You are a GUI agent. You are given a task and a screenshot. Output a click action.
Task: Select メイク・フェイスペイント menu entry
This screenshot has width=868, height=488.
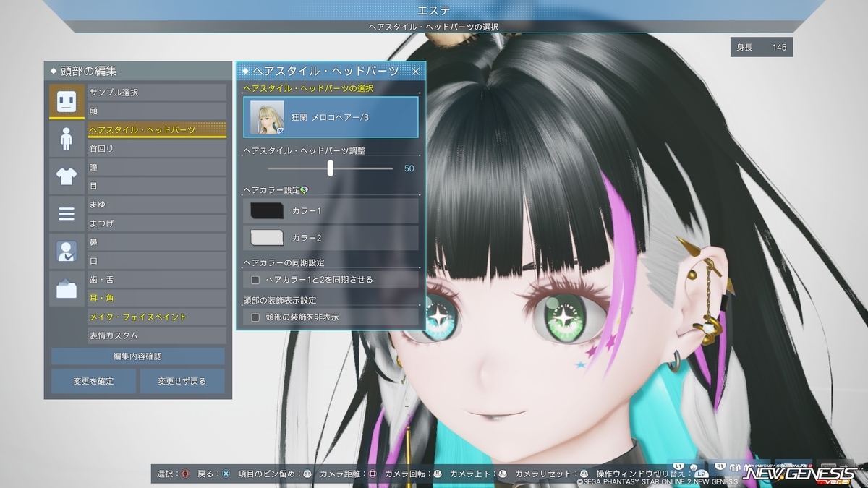tap(157, 317)
